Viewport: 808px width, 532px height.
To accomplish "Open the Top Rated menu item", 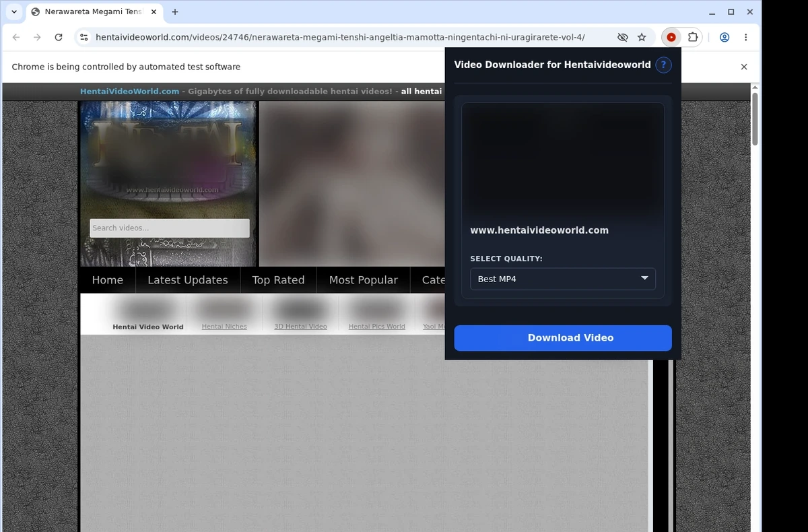I will [278, 280].
